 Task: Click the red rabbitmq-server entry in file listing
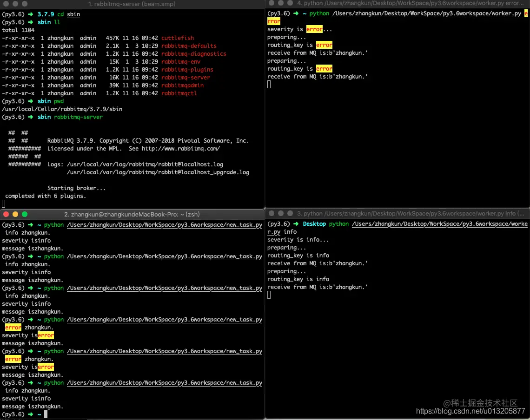click(x=185, y=78)
